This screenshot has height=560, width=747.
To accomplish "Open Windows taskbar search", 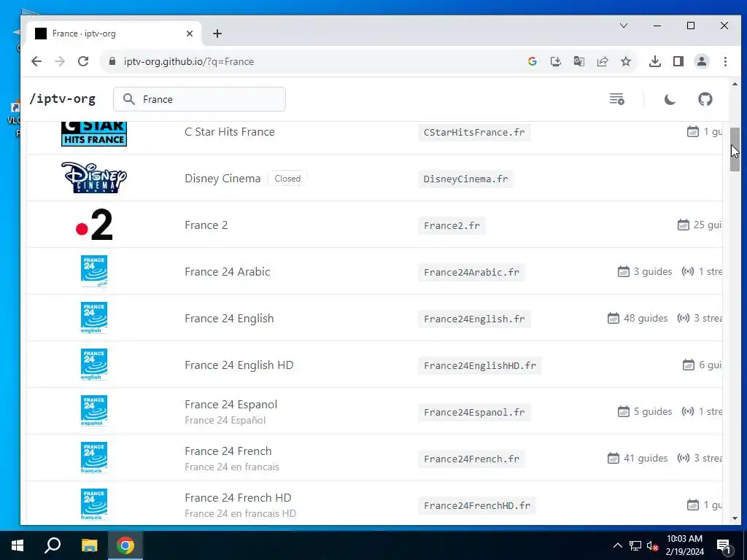I will 53,545.
